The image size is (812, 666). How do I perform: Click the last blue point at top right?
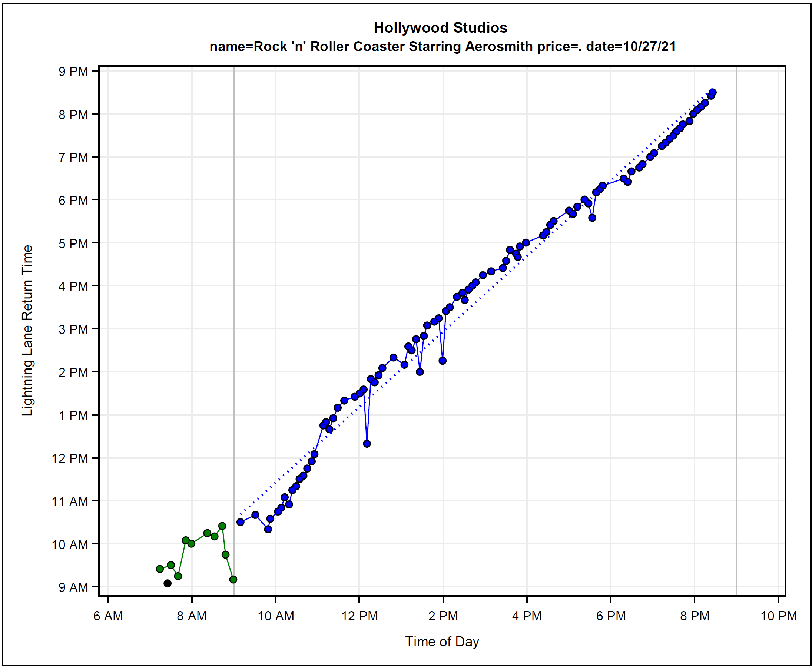713,92
